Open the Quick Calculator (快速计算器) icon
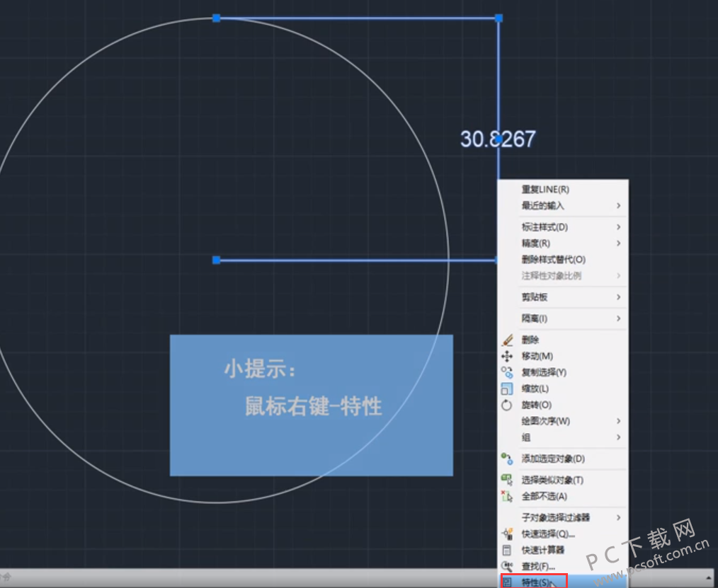718x588 pixels. [507, 550]
